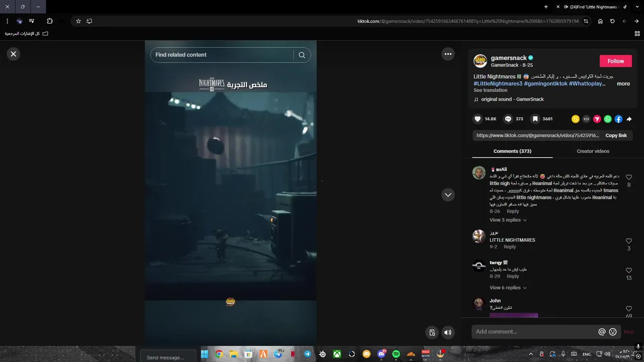Screen dimensions: 644x362
Task: Share the video to WhatsApp
Action: tap(608, 119)
